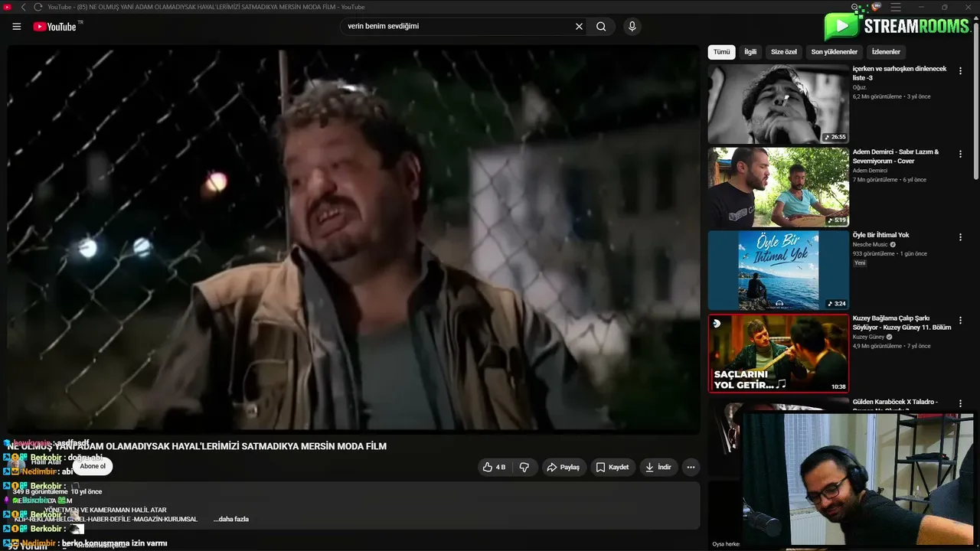Select the Size özel filter chip
The height and width of the screenshot is (551, 980).
784,52
